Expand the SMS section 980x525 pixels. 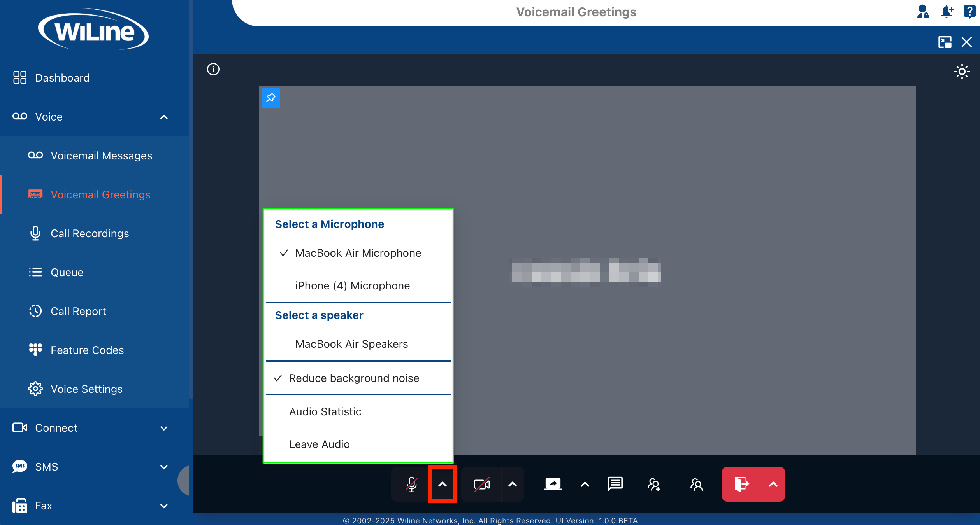pos(163,467)
